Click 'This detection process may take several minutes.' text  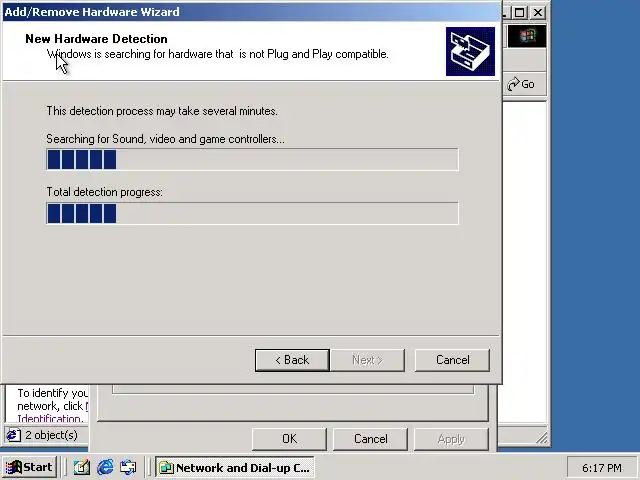point(162,111)
